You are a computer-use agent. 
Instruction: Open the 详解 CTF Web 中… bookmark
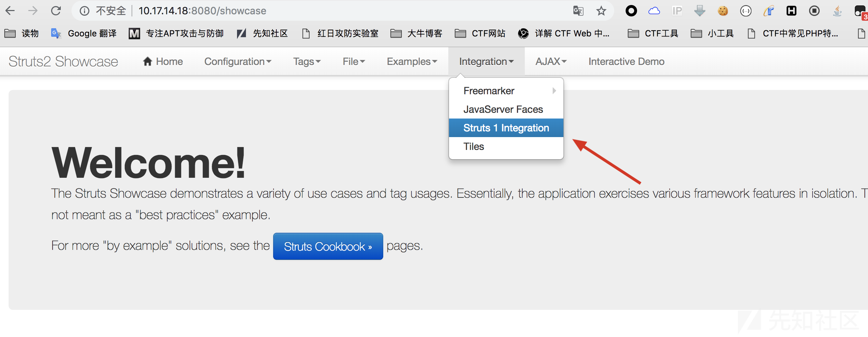click(564, 34)
